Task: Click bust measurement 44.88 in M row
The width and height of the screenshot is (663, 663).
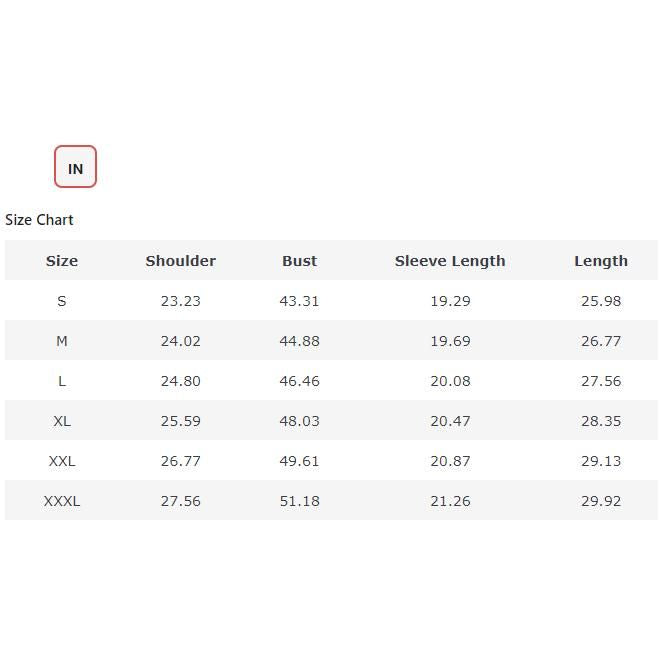Action: click(299, 341)
